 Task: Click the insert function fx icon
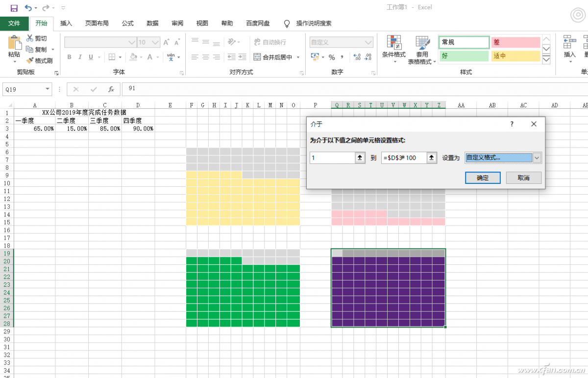[x=111, y=89]
